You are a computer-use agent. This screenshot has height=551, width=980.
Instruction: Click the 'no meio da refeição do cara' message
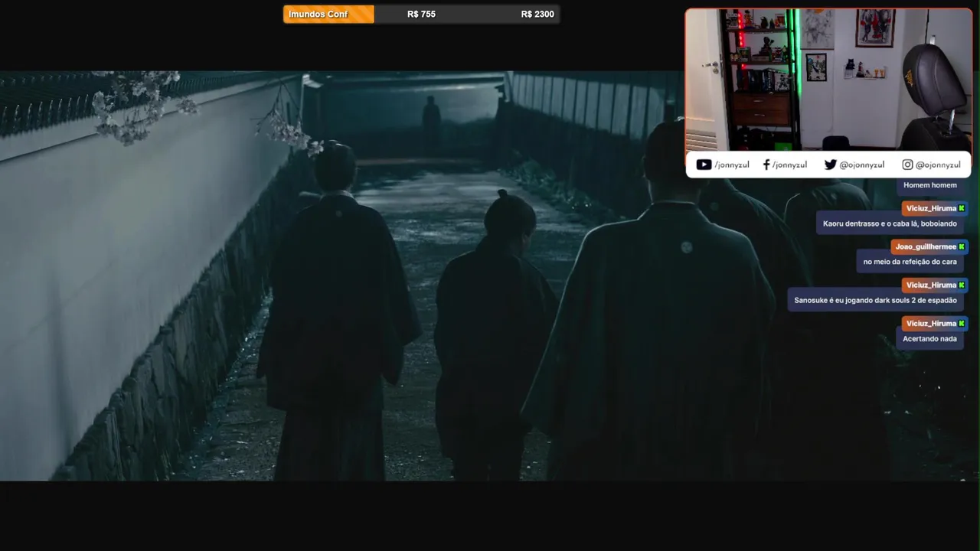910,262
